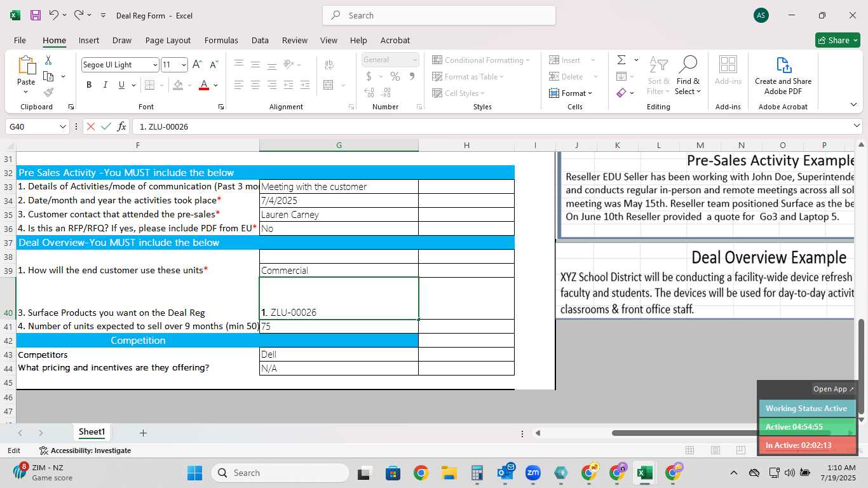Center text horizontally in the cell
868x488 pixels.
pos(255,85)
